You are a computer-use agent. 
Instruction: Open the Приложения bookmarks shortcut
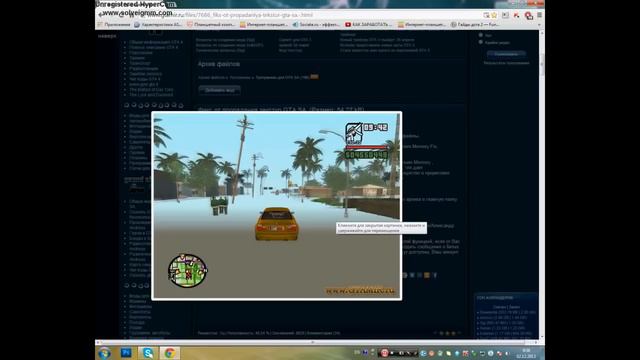[x=114, y=25]
